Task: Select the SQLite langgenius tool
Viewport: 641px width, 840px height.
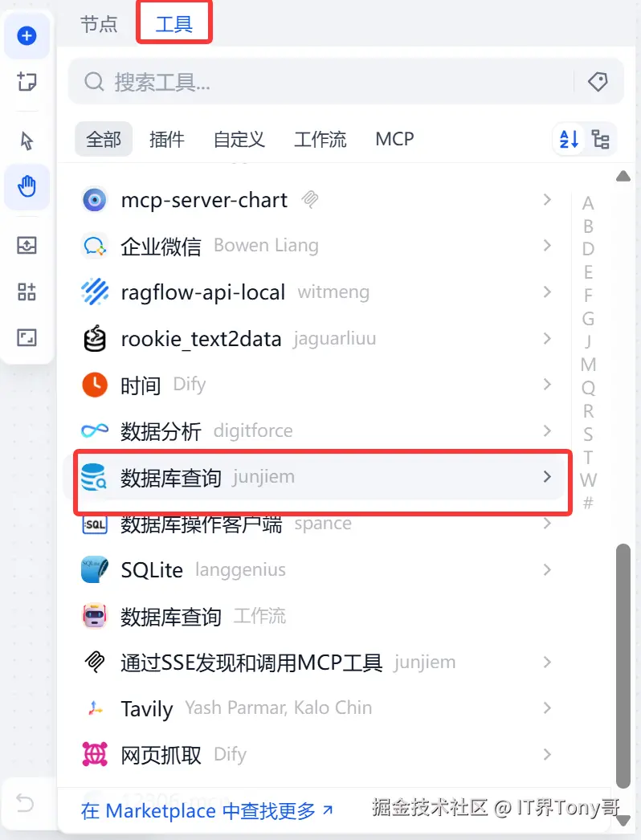Action: pyautogui.click(x=316, y=569)
